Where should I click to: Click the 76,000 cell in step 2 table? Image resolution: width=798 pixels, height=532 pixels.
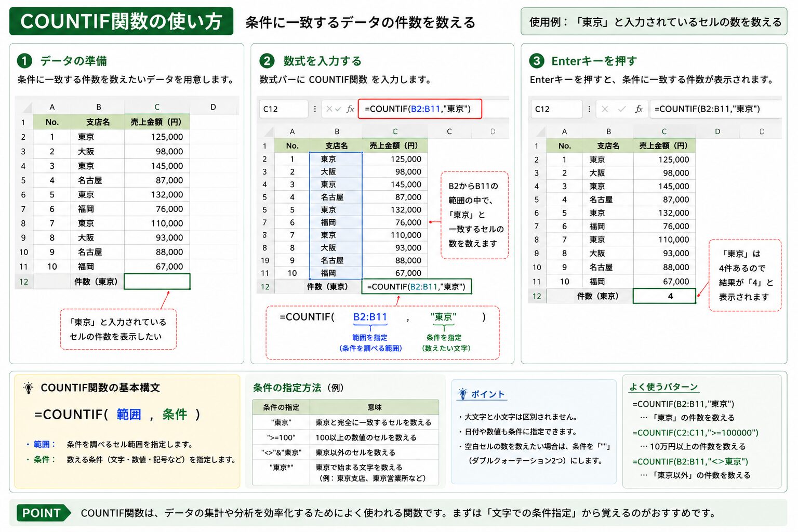coord(395,222)
